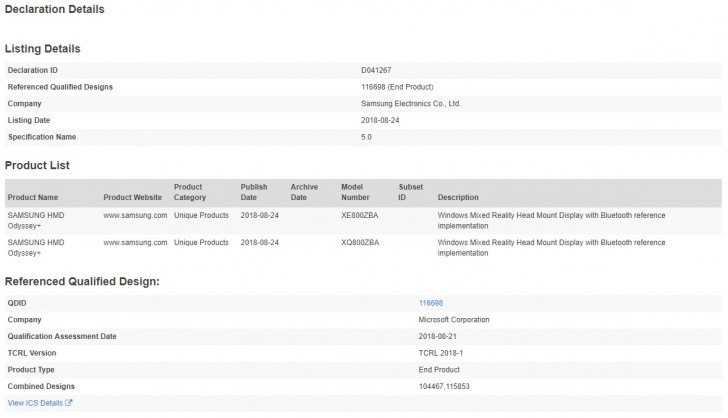Click the Product Category column header
The width and height of the screenshot is (728, 418).
[190, 192]
